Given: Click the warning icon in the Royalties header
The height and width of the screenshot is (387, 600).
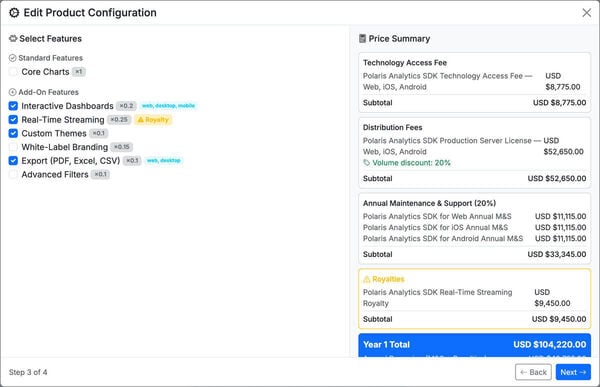Looking at the screenshot, I should click(367, 279).
